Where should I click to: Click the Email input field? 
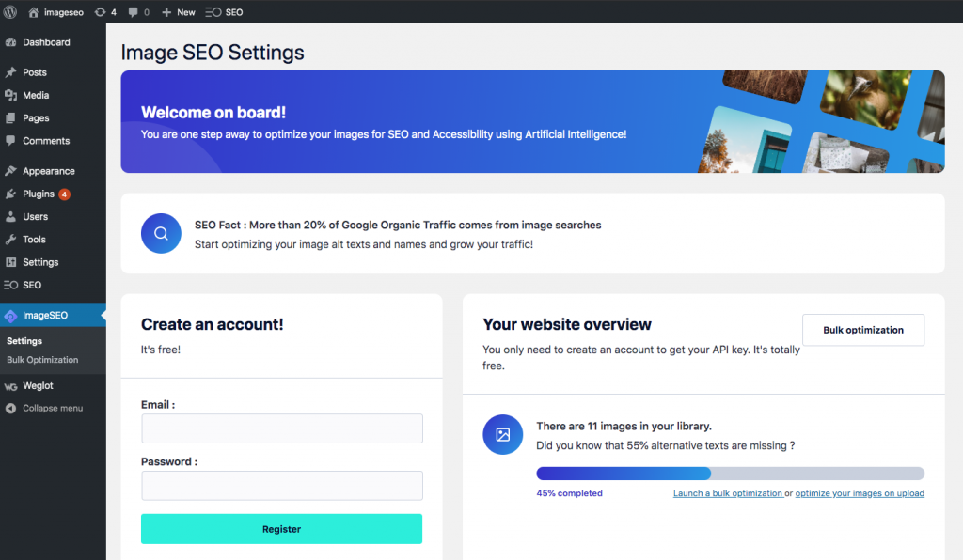pyautogui.click(x=282, y=428)
